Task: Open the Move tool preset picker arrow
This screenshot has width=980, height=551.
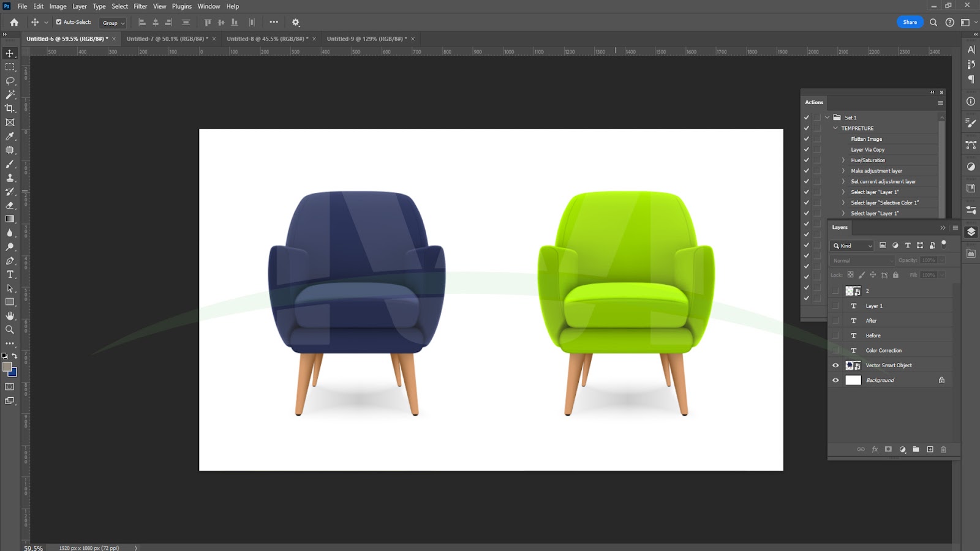Action: coord(46,23)
